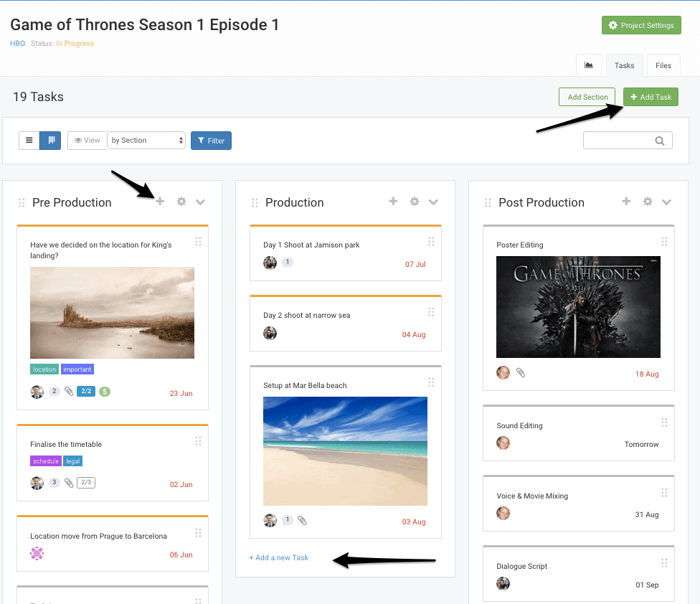Click the plus icon on Pre Production section
The width and height of the screenshot is (700, 604).
point(160,202)
